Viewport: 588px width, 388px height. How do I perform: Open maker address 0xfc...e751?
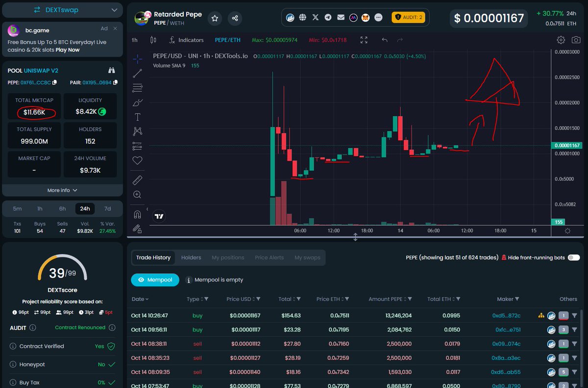(508, 330)
